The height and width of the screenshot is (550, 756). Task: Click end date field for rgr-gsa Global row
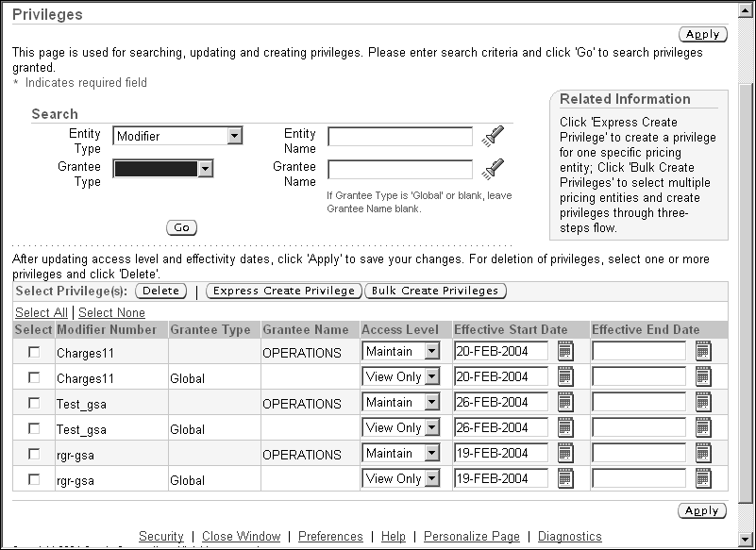pos(639,478)
